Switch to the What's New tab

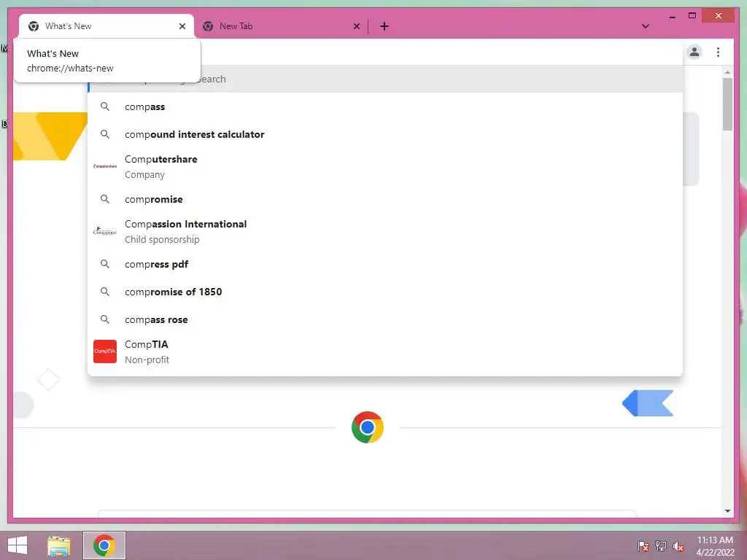click(x=106, y=26)
